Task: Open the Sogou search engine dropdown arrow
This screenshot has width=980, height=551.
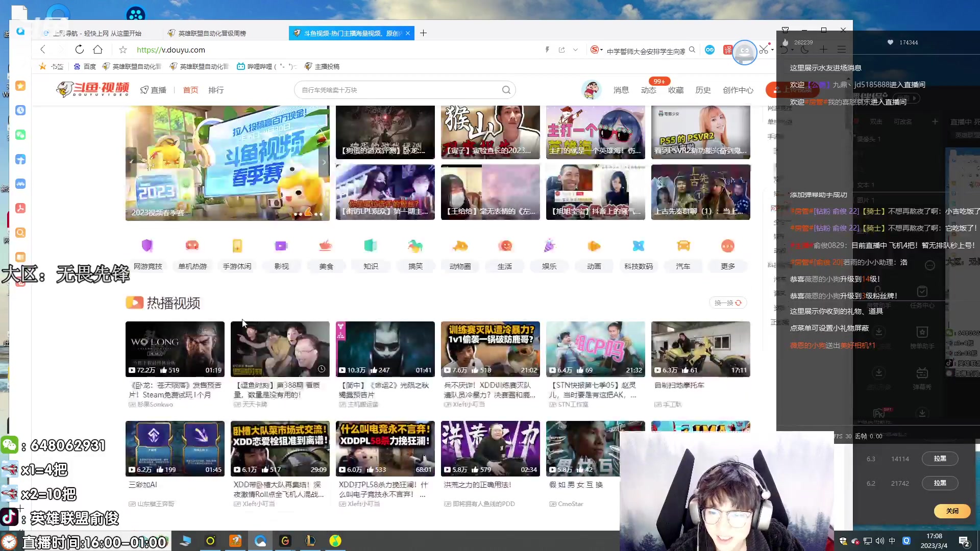Action: click(x=602, y=49)
